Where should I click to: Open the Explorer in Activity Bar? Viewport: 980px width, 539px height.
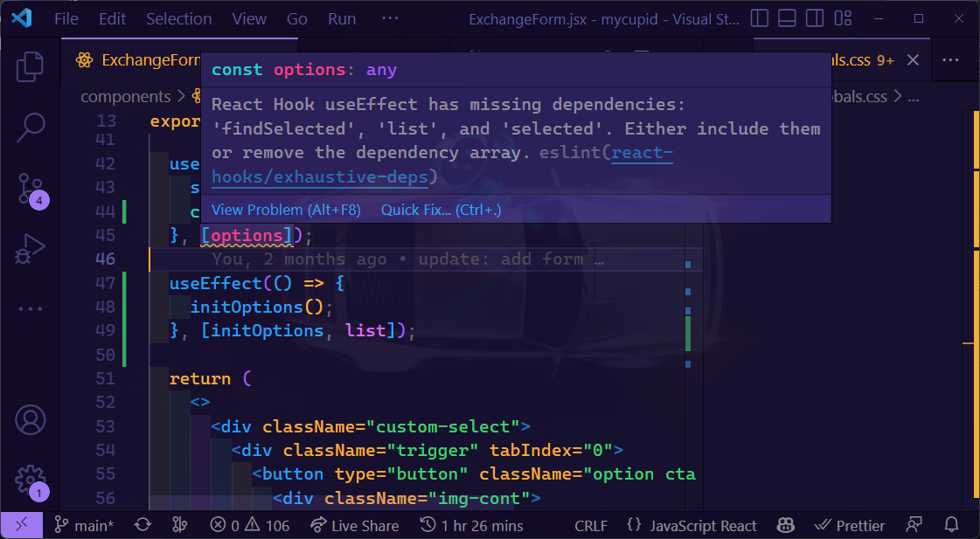tap(31, 66)
